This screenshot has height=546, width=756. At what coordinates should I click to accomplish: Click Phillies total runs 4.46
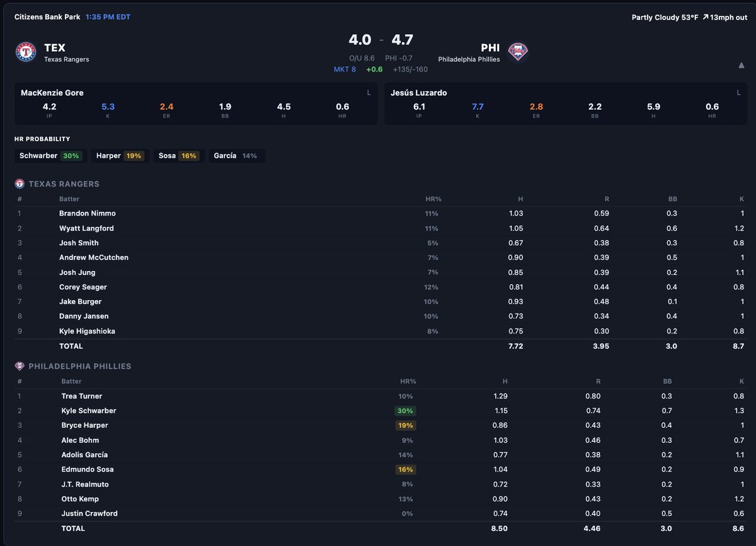[592, 528]
